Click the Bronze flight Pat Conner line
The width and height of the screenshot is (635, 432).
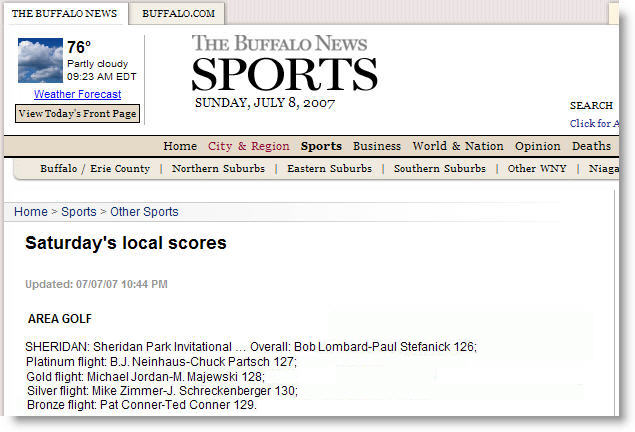click(x=142, y=405)
